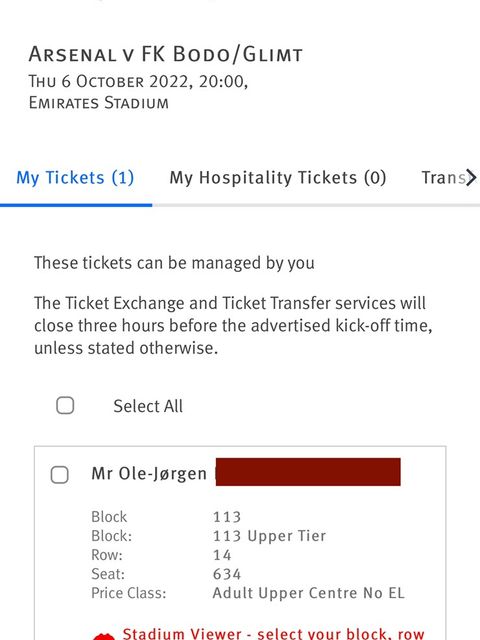Click the red redacted surname bar
This screenshot has height=640, width=480.
click(308, 472)
